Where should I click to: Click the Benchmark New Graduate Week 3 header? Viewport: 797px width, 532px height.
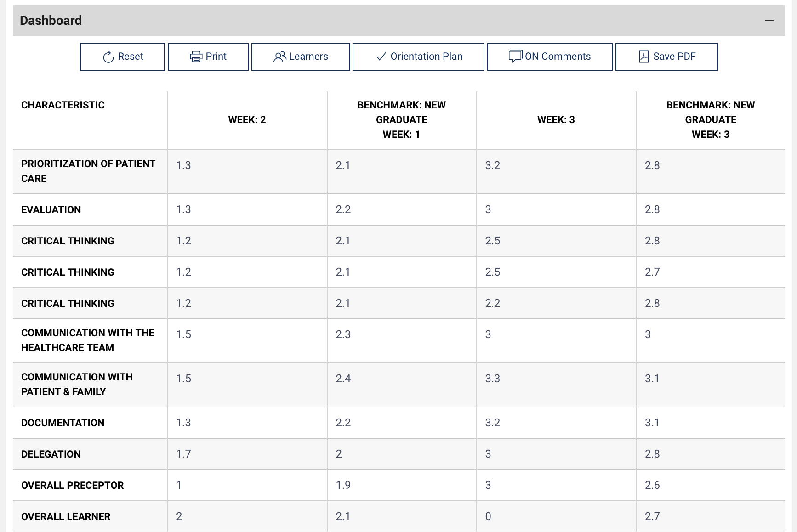[x=711, y=120]
